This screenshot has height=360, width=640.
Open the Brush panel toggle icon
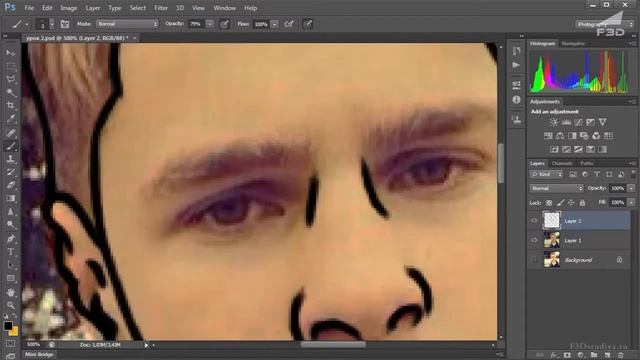(64, 24)
